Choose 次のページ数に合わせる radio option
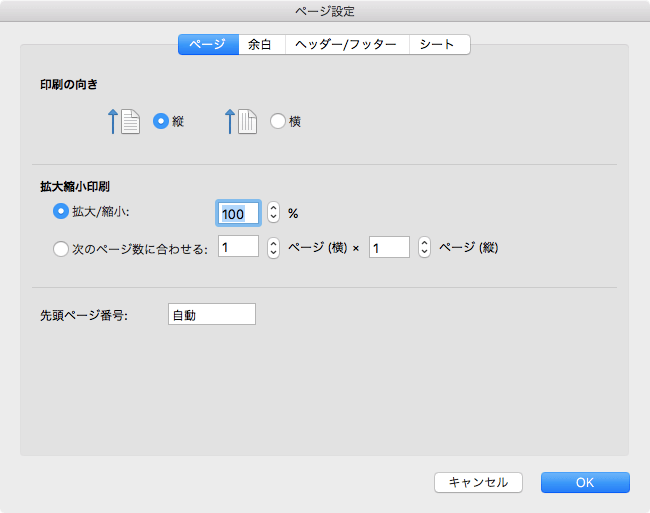The height and width of the screenshot is (513, 650). click(x=59, y=249)
